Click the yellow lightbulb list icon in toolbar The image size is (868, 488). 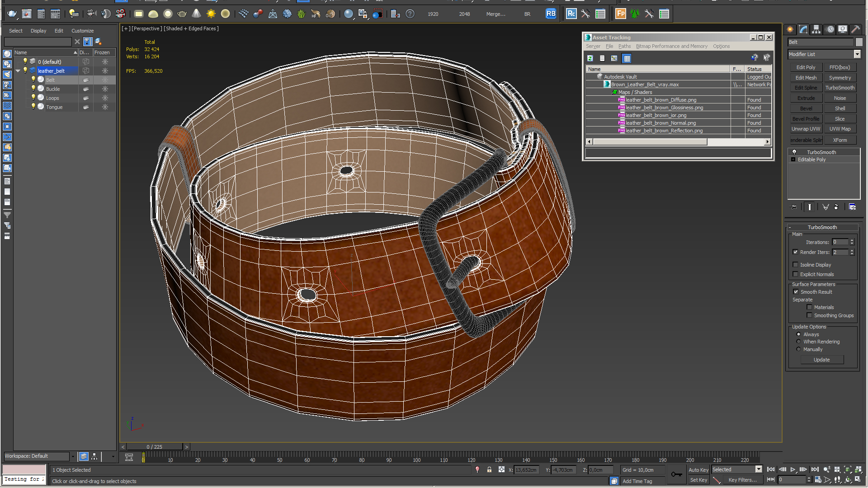pos(74,14)
